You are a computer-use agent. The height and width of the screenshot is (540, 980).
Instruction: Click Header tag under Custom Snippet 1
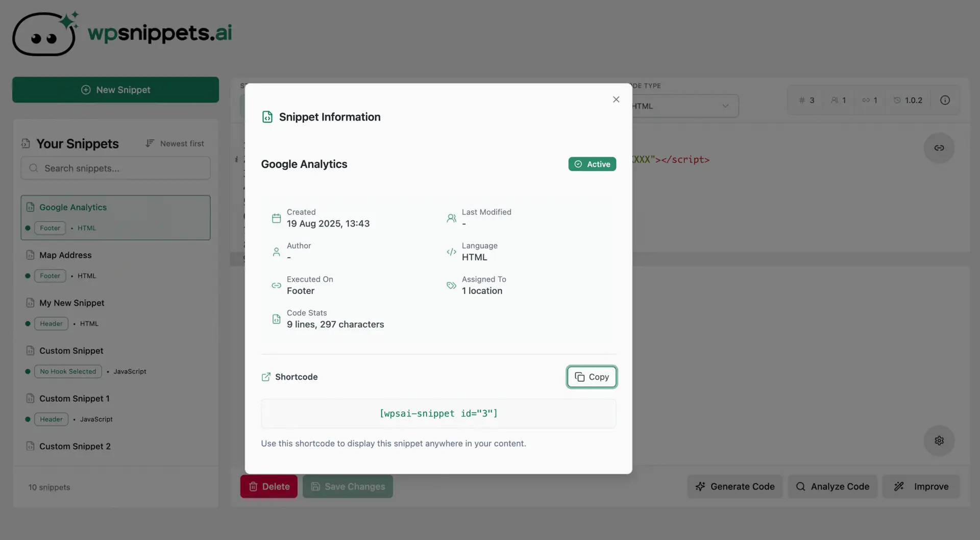[x=51, y=420]
